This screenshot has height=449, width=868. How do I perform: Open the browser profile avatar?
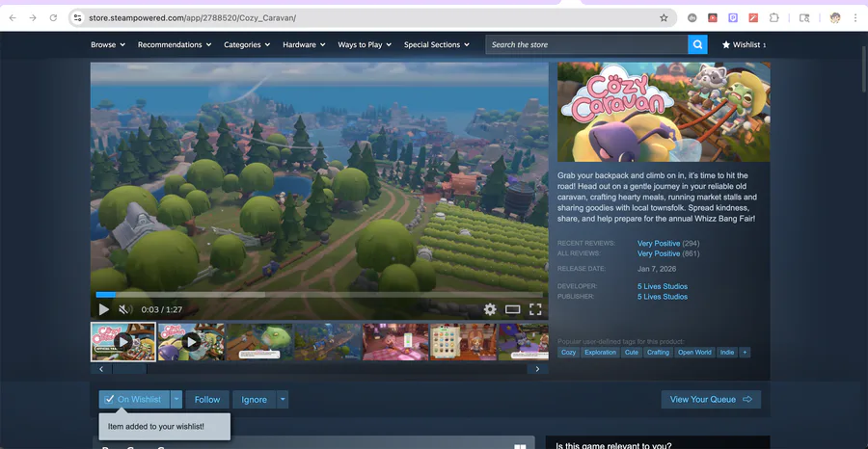click(x=835, y=17)
